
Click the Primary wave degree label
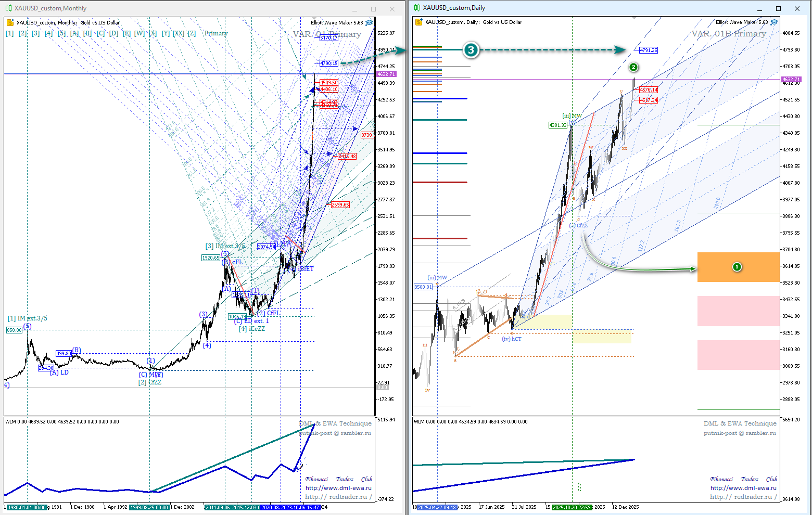pos(216,33)
